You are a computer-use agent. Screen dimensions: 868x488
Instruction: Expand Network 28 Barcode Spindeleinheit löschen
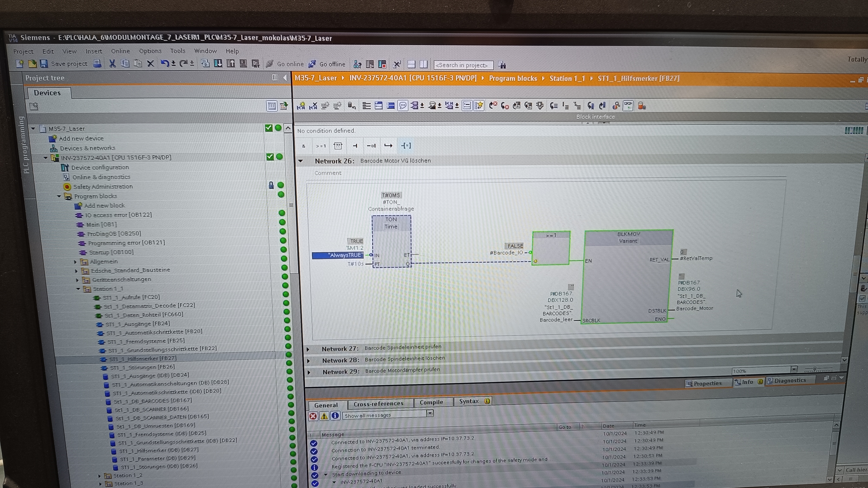click(309, 361)
